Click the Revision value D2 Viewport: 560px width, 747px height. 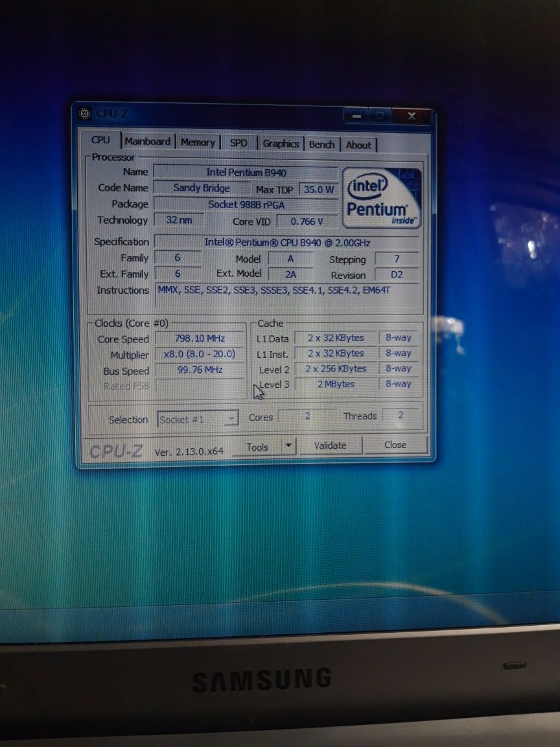(397, 274)
